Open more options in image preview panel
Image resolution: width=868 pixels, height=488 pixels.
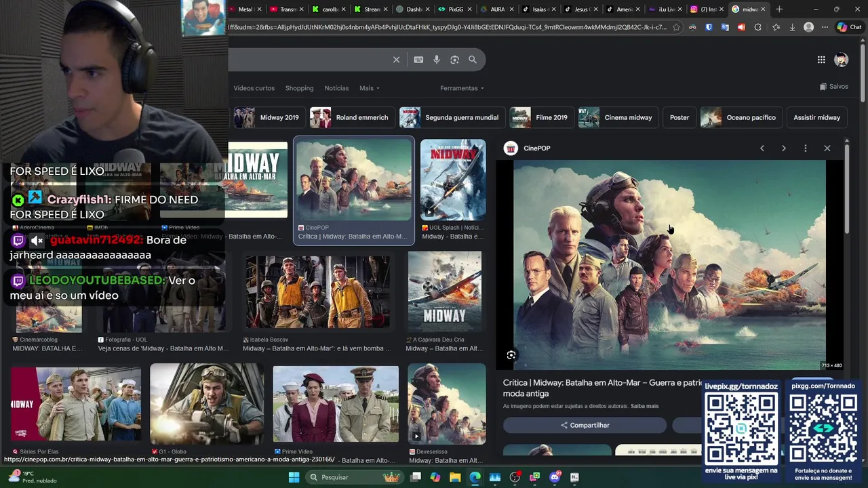pos(806,148)
